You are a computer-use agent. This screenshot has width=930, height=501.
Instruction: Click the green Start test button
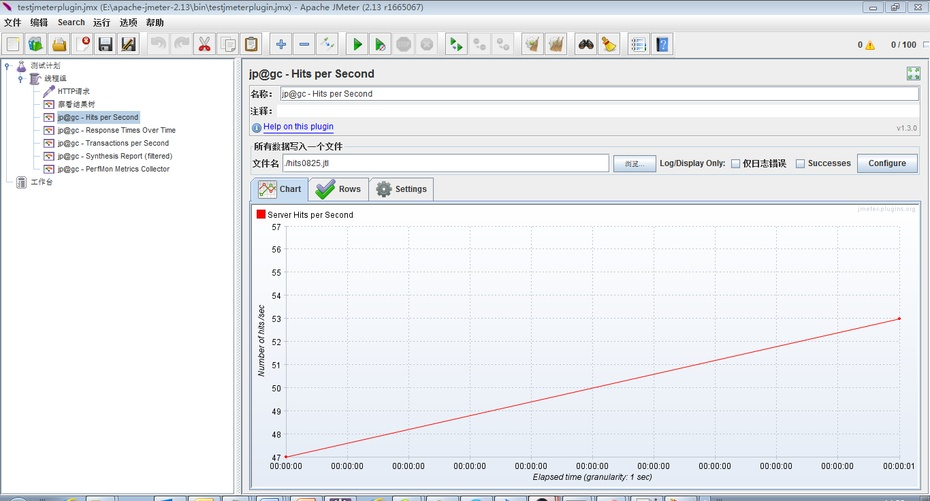coord(357,44)
